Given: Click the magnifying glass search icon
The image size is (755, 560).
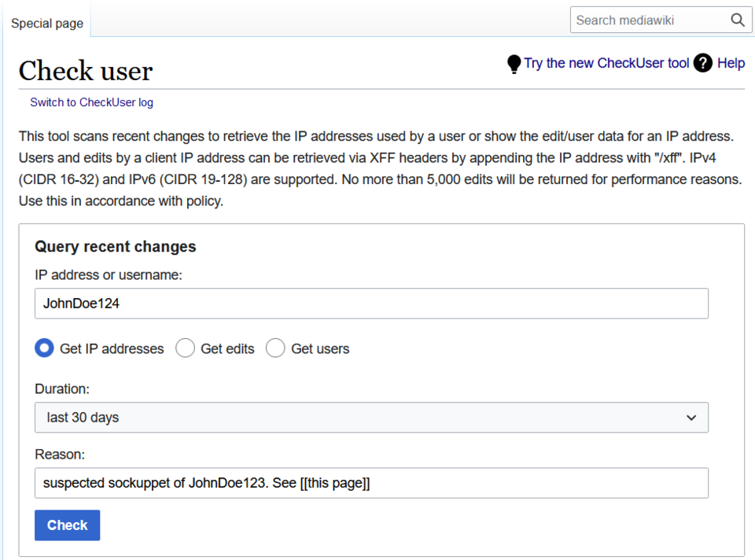Looking at the screenshot, I should tap(737, 20).
